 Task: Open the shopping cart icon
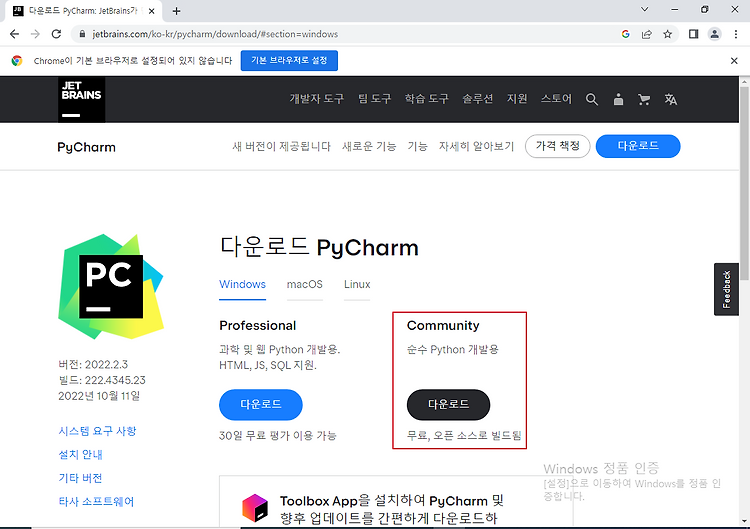pos(644,99)
